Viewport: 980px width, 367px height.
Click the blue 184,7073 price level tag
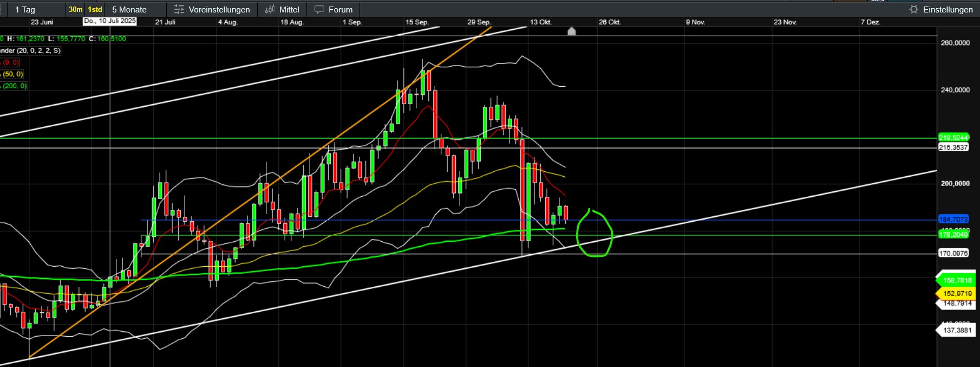click(x=953, y=220)
